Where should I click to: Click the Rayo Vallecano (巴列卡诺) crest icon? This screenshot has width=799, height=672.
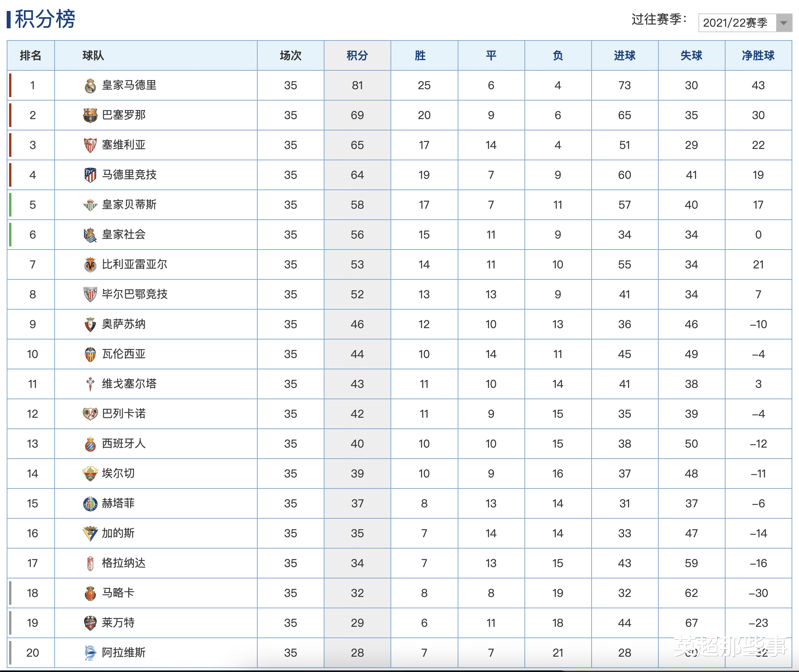(x=90, y=414)
